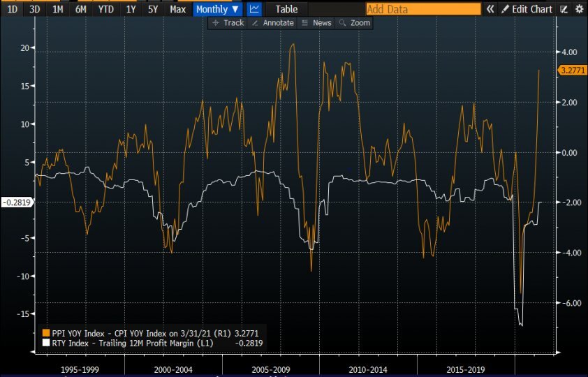Select the Max time range
The image size is (588, 377).
pyautogui.click(x=178, y=9)
